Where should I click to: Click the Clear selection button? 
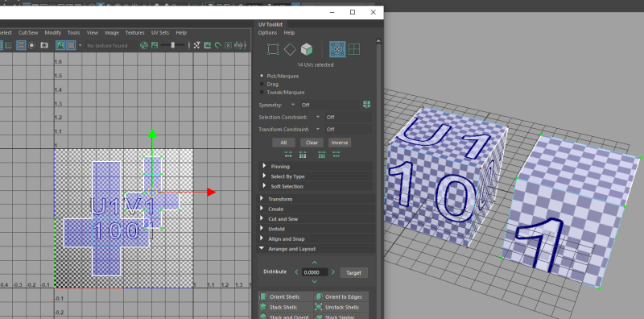pyautogui.click(x=312, y=143)
